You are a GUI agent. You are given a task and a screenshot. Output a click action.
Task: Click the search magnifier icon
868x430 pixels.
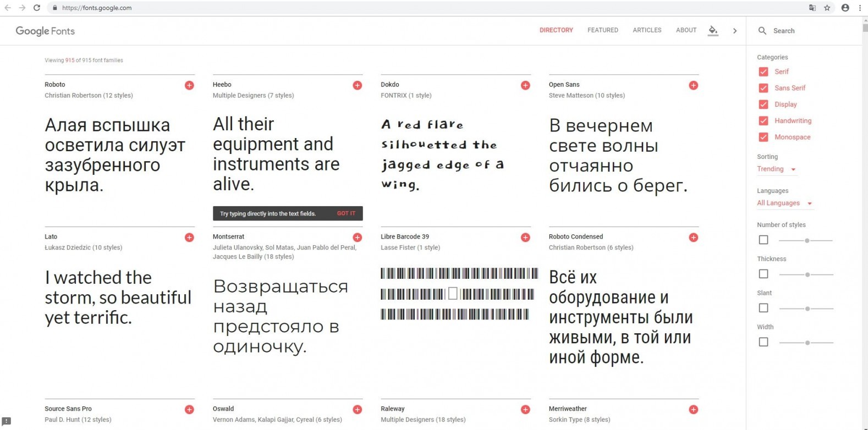[x=762, y=31]
